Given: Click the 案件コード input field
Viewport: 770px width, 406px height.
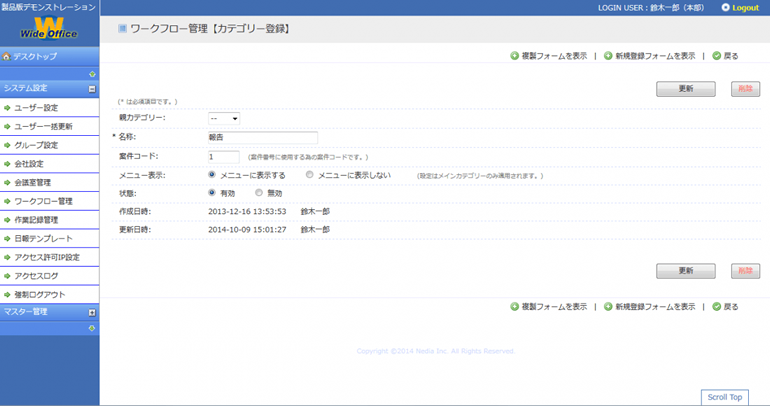Looking at the screenshot, I should [x=224, y=157].
